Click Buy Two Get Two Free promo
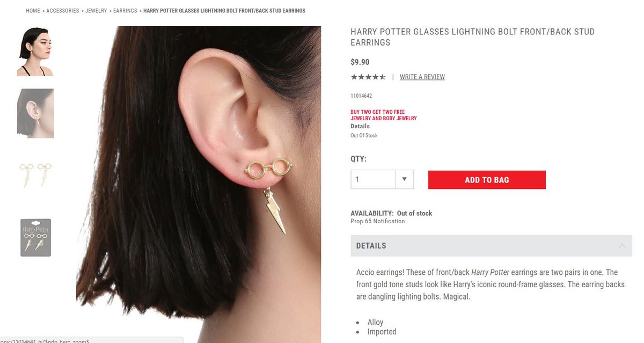Screen dimensions: 644x343 (x=384, y=115)
